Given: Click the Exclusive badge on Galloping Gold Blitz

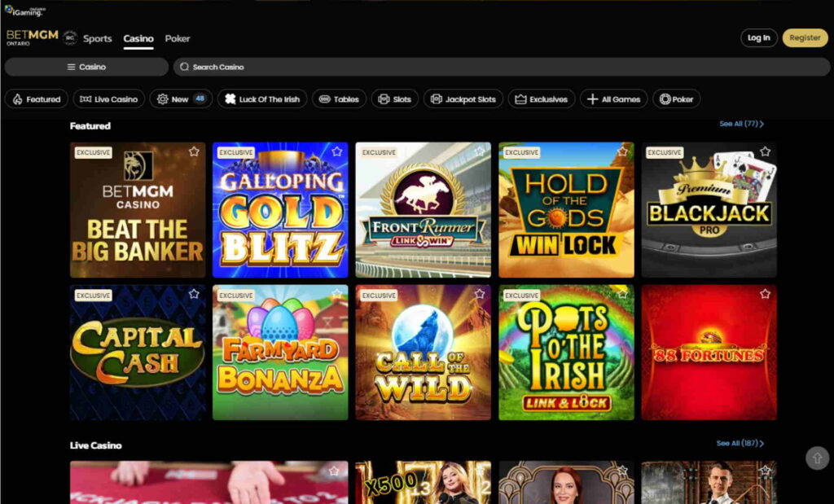Looking at the screenshot, I should (236, 152).
